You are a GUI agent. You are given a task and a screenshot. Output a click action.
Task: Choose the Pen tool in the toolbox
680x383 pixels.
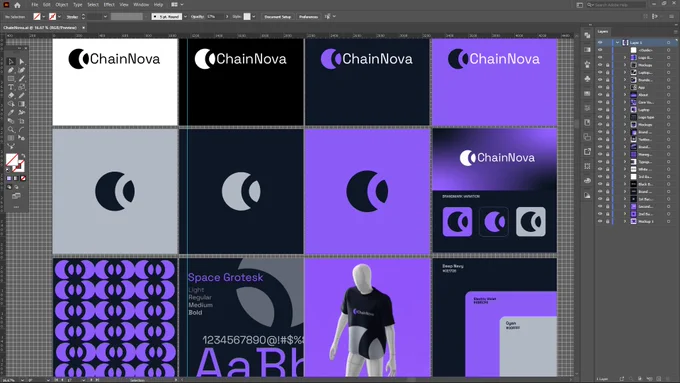point(11,70)
